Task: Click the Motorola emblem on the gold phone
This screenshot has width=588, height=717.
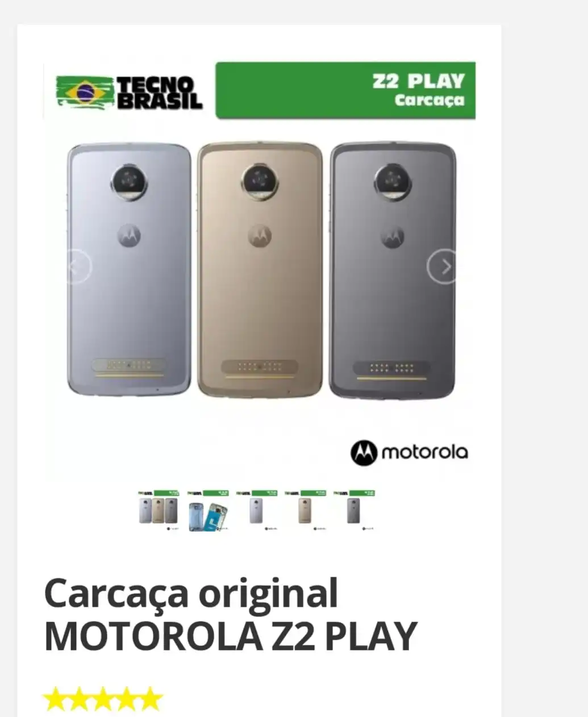Action: 260,235
